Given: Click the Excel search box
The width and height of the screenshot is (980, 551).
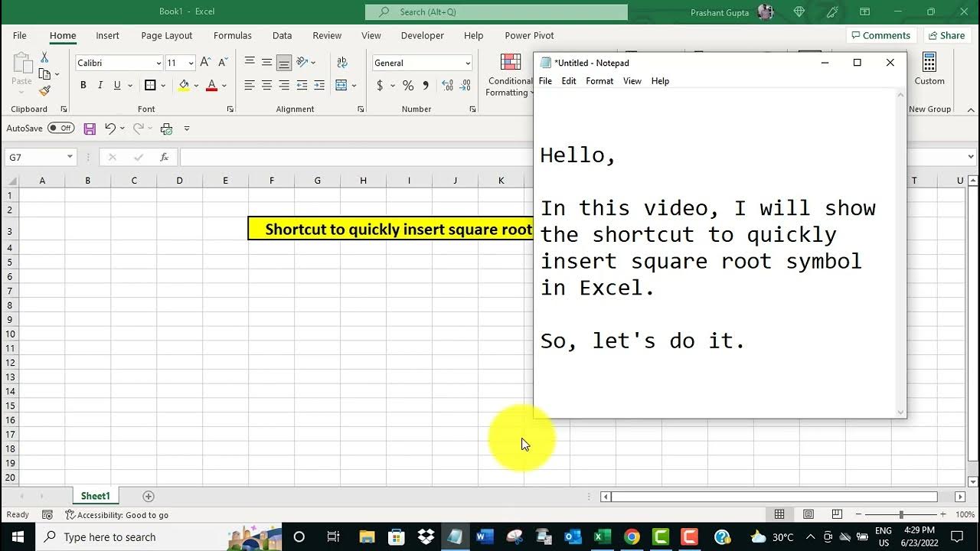Looking at the screenshot, I should pos(496,12).
